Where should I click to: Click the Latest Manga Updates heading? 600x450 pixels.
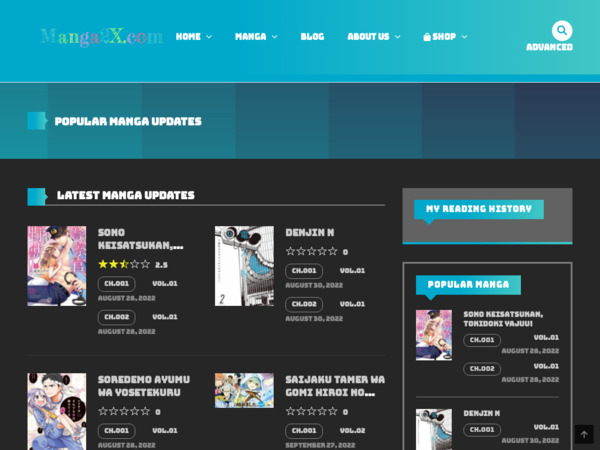[x=126, y=196]
